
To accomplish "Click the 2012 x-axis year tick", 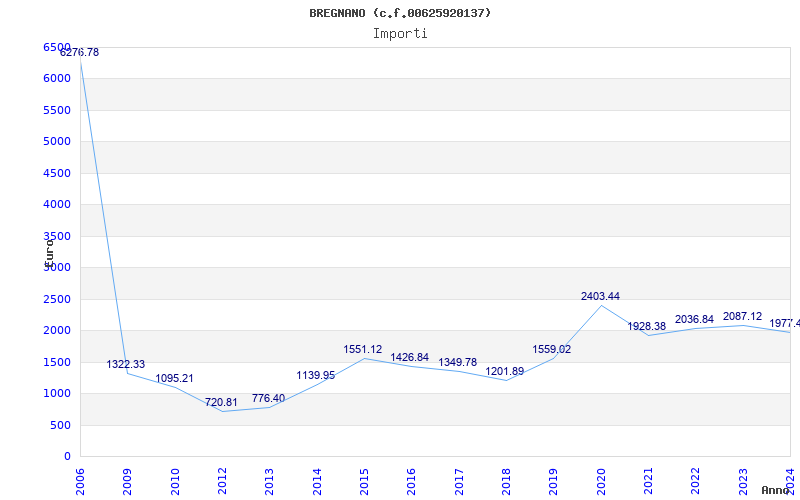I will pos(223,479).
